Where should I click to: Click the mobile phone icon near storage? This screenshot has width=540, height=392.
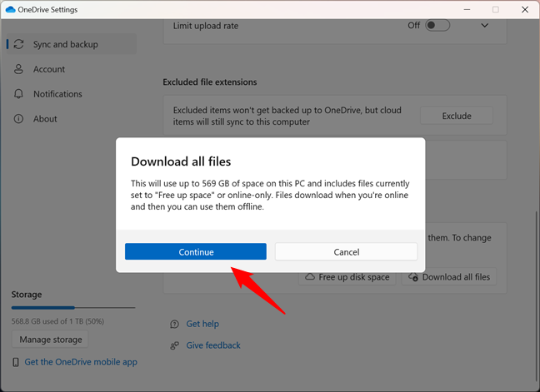(16, 362)
